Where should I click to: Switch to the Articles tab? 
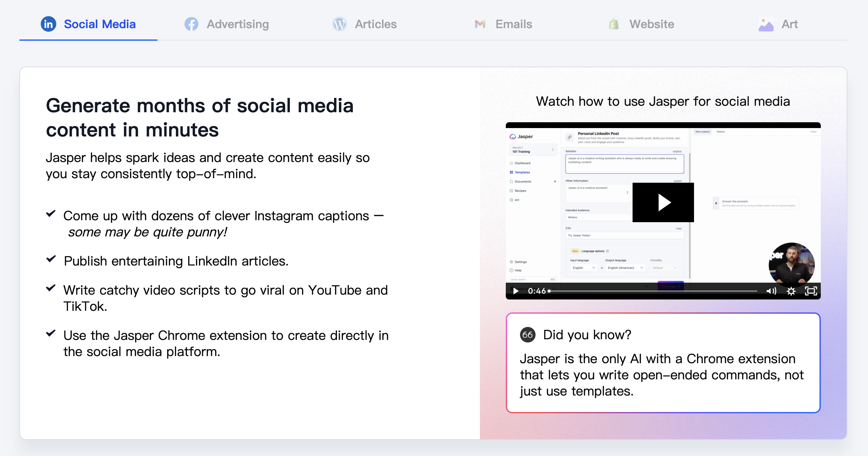click(x=364, y=24)
